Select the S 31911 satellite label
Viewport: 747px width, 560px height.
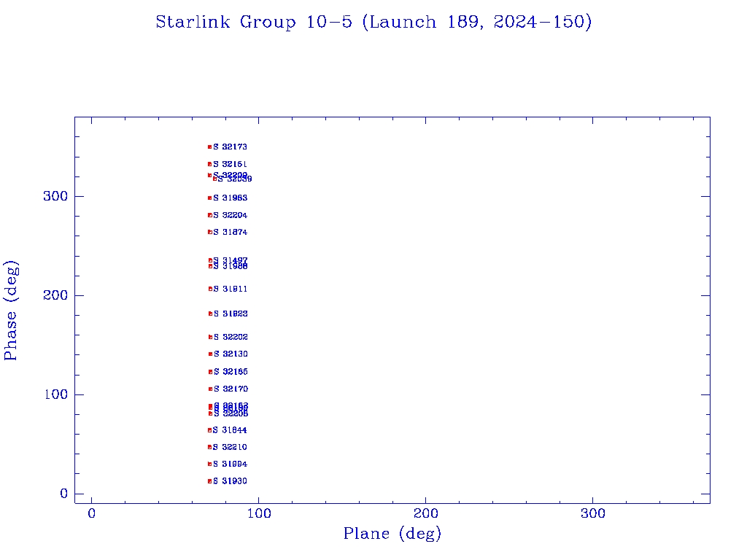230,289
